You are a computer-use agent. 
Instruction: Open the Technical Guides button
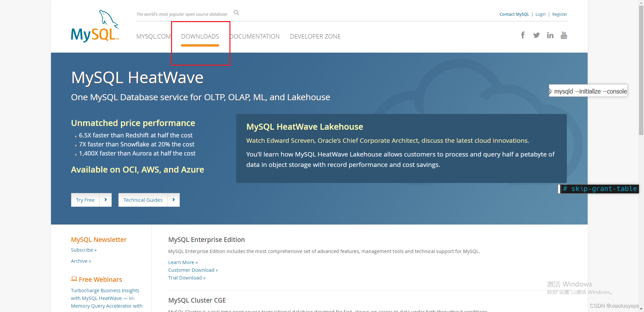(x=143, y=200)
